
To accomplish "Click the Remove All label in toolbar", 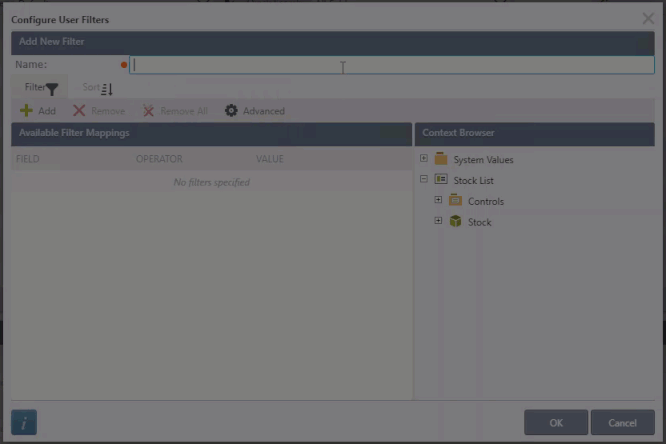I will 184,111.
